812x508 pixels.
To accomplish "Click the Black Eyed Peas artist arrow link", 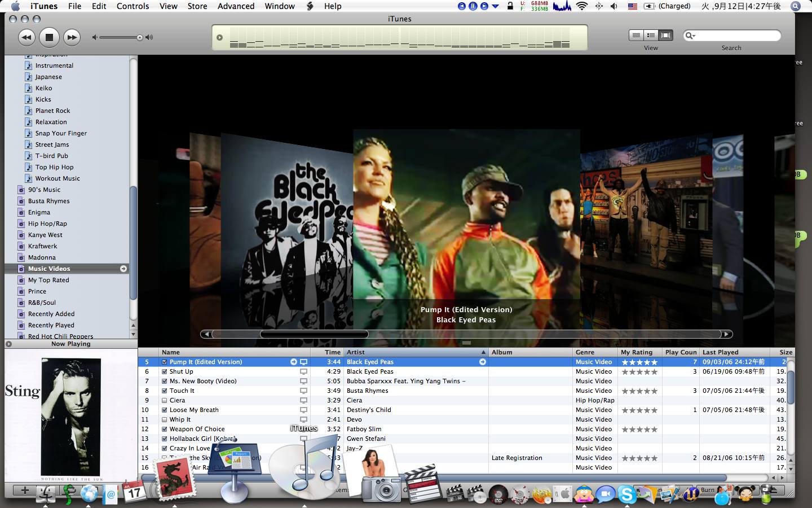I will click(x=483, y=362).
